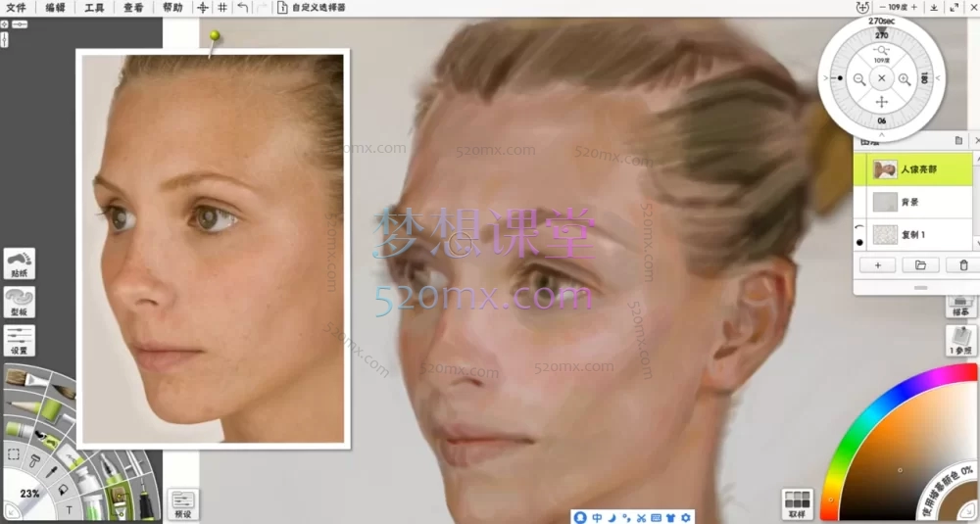The height and width of the screenshot is (524, 980).
Task: Click the canvas positioner crosshair icon
Action: tap(203, 8)
